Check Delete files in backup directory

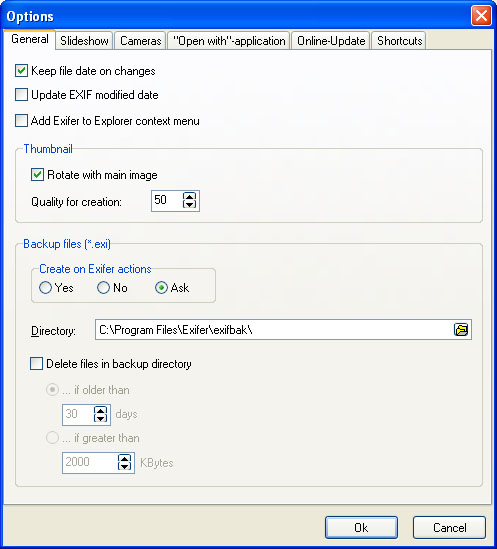(x=36, y=363)
